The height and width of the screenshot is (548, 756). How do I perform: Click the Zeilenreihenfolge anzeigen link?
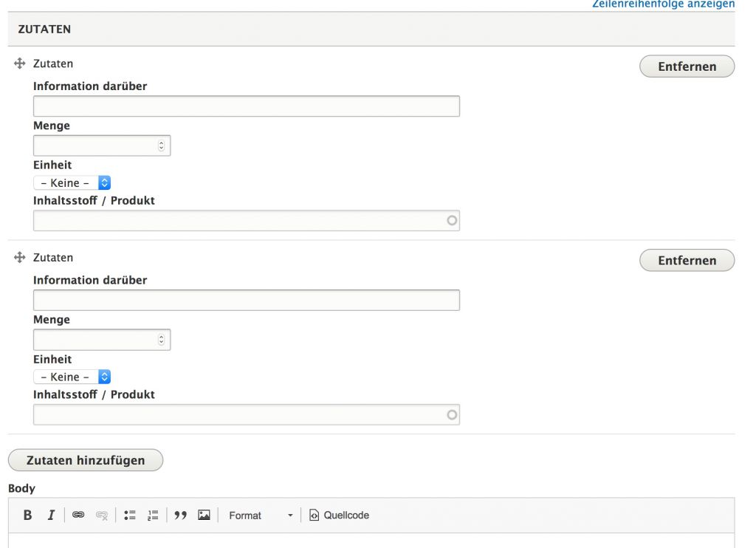(x=663, y=4)
